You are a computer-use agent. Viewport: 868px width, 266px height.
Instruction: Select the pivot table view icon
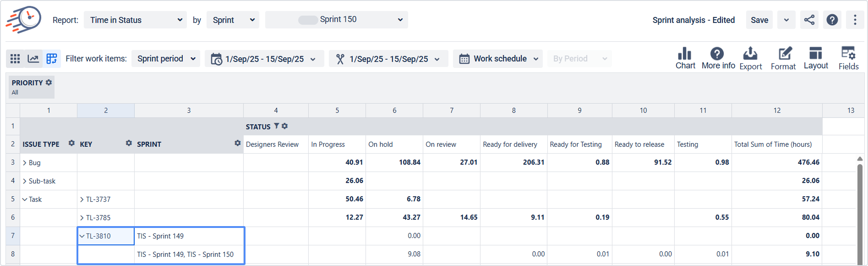(52, 59)
